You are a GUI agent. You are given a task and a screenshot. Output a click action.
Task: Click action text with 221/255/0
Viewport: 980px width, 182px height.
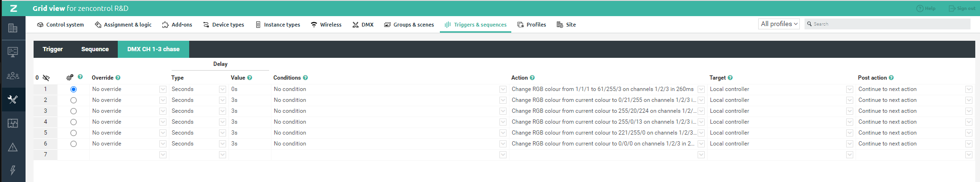(x=604, y=133)
